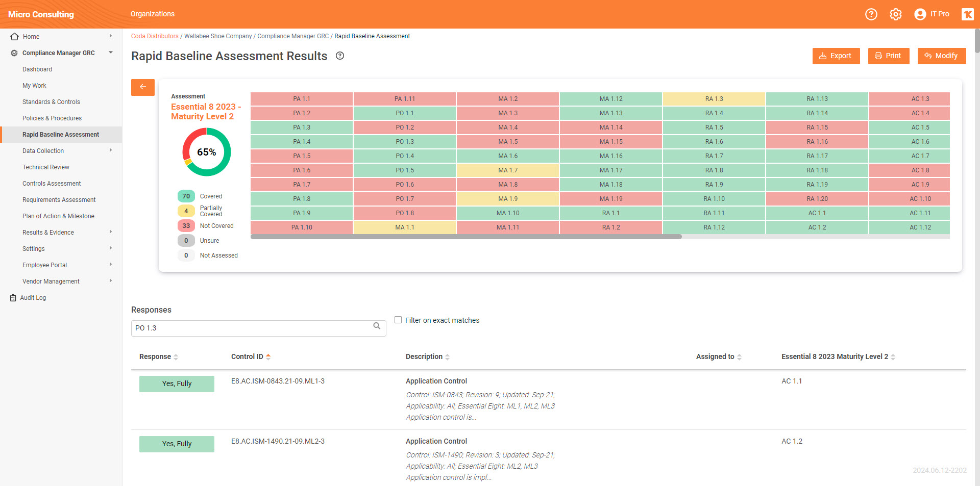Expand the Data Collection submenu
980x486 pixels.
[x=111, y=150]
